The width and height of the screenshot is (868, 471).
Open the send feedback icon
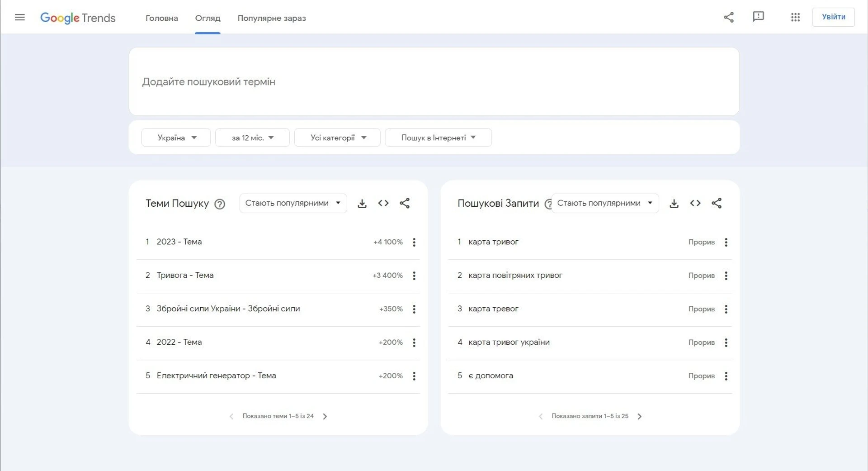(x=758, y=17)
